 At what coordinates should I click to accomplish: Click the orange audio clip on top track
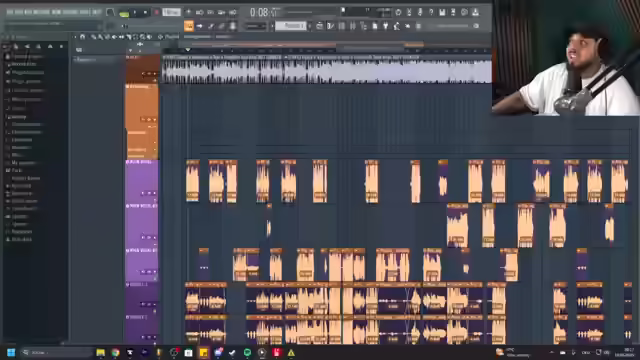327,70
